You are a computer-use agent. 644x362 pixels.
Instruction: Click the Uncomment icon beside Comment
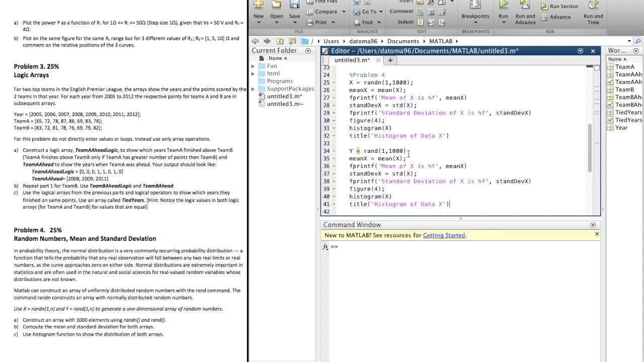tap(431, 12)
